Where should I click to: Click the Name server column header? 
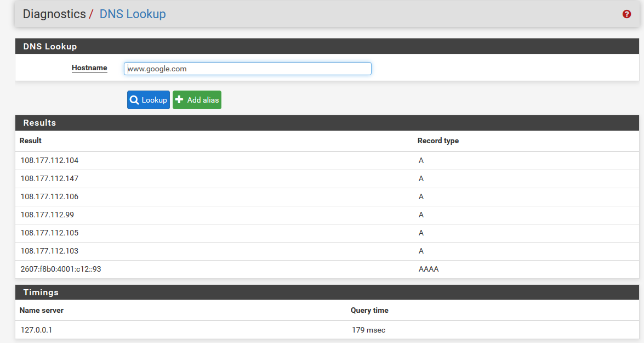[x=42, y=311]
